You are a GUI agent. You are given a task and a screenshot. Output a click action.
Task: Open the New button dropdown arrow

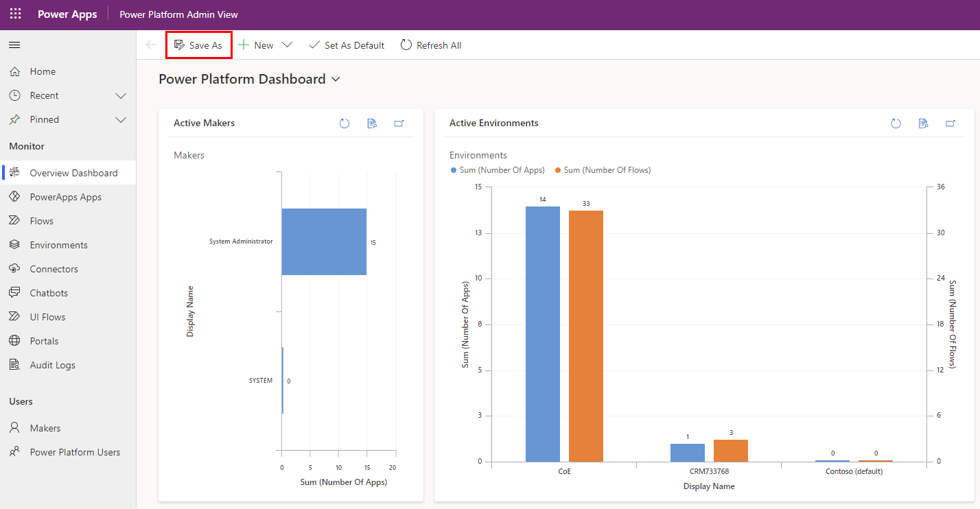tap(287, 45)
